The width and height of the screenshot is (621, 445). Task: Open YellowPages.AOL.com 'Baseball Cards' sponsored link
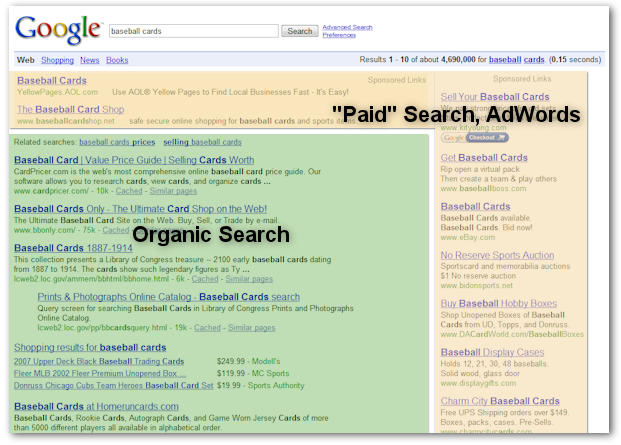[x=52, y=80]
